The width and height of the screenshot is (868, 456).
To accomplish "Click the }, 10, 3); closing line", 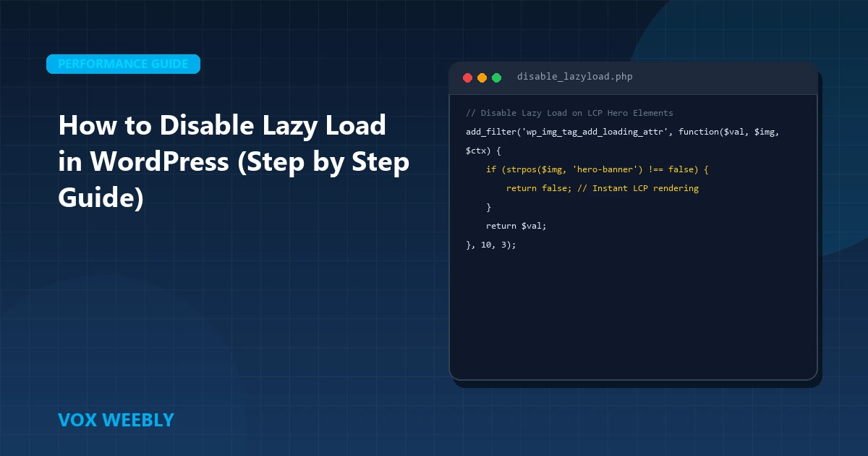I will pyautogui.click(x=490, y=245).
